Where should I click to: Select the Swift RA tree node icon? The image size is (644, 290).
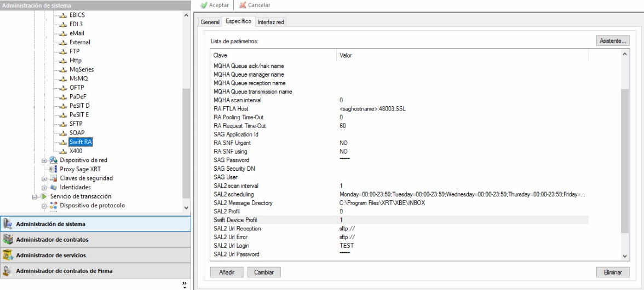[62, 142]
